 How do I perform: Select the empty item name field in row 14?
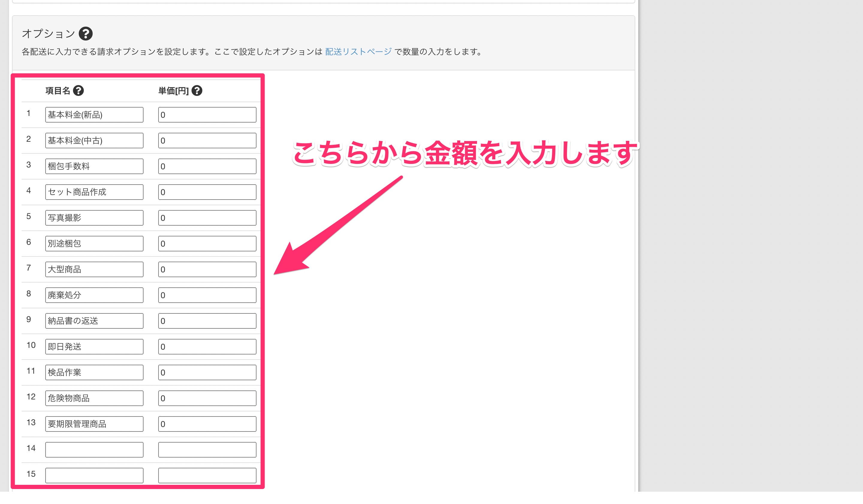tap(94, 450)
